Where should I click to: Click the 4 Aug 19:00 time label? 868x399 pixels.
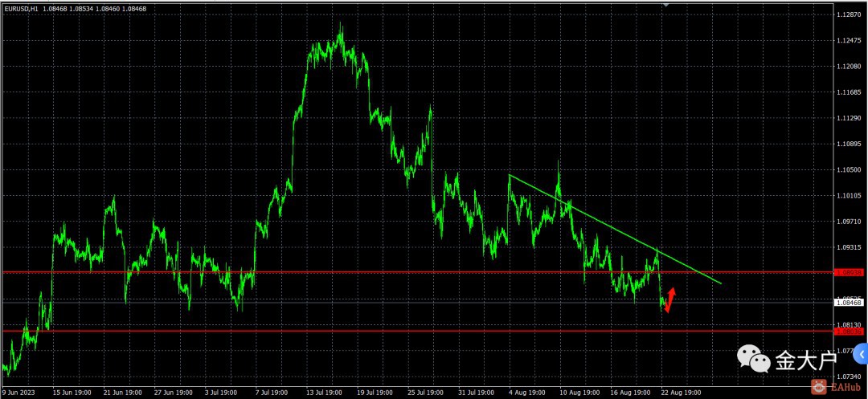[529, 393]
